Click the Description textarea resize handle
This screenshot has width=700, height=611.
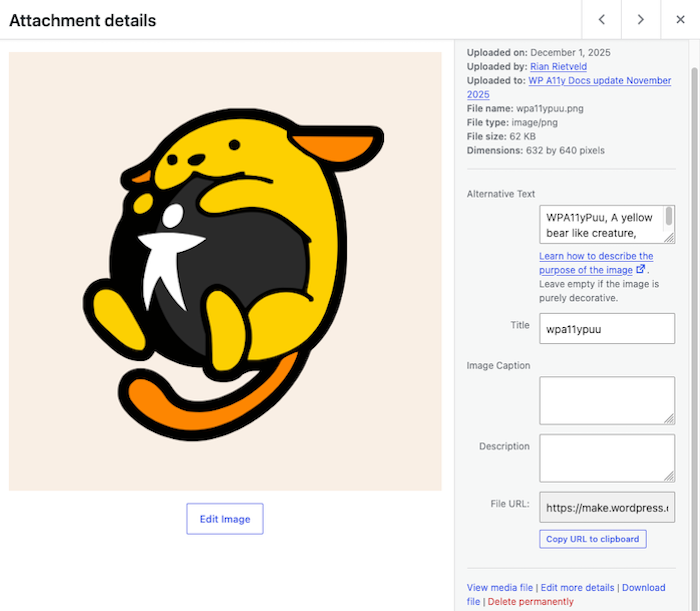pos(670,477)
